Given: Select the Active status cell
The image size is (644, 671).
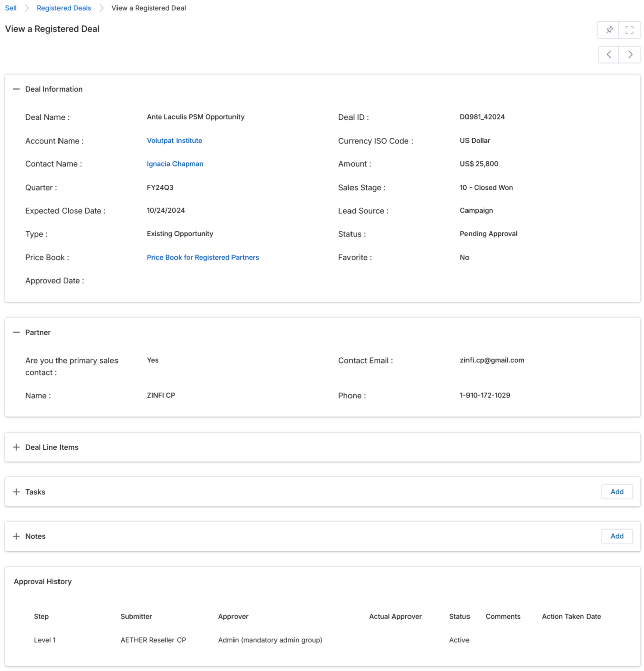Looking at the screenshot, I should click(x=459, y=640).
